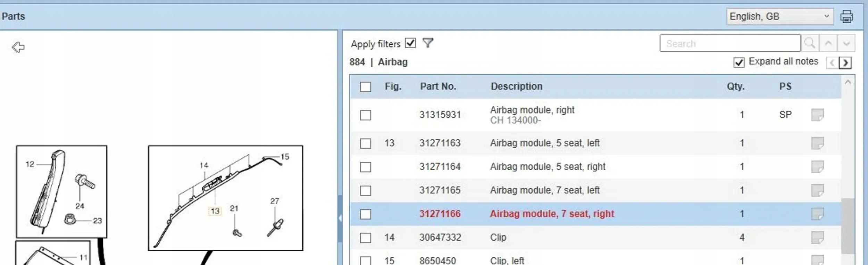The height and width of the screenshot is (265, 868).
Task: Expand next search result dropdown arrow
Action: (846, 43)
